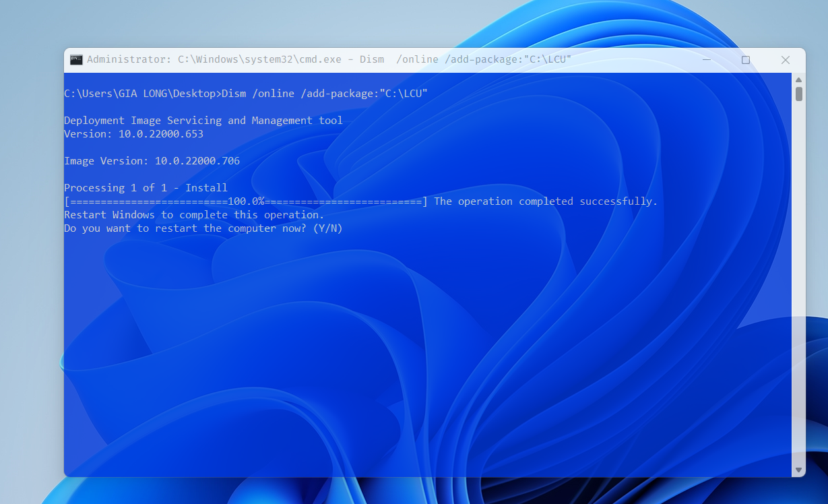Click the window title text 'Administrator: C:\Windows\system32\cmd.exe'
The image size is (828, 504).
point(214,60)
